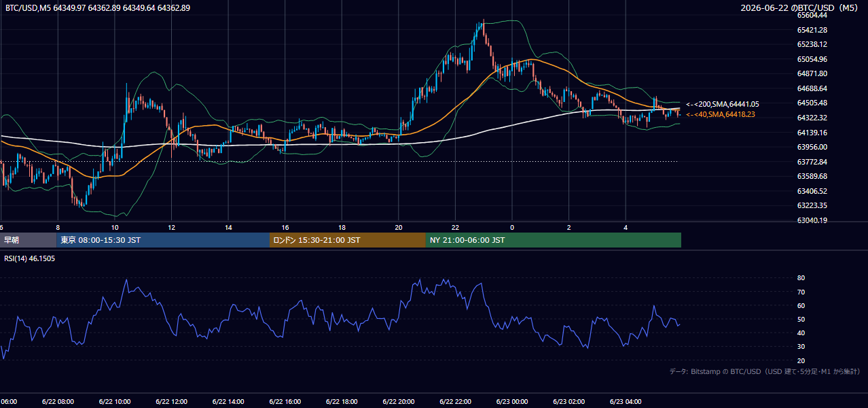Image resolution: width=868 pixels, height=408 pixels.
Task: Click the RSI(14) 46.1505 indicator label
Action: pyautogui.click(x=30, y=258)
